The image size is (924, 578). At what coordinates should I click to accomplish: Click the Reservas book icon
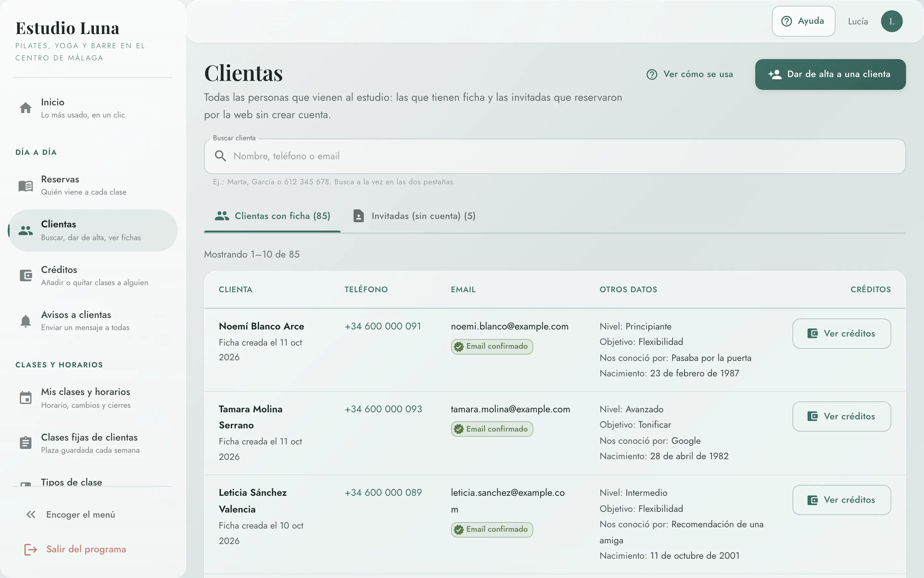click(x=26, y=186)
